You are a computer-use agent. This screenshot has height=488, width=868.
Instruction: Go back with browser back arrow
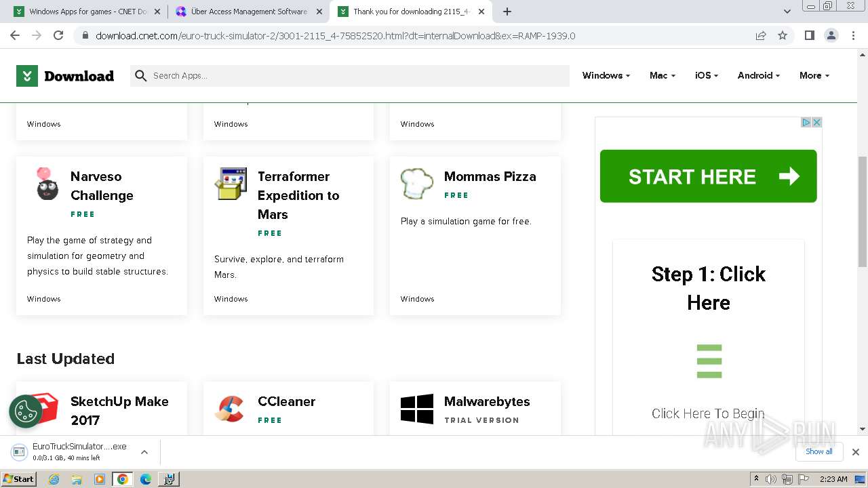tap(15, 35)
